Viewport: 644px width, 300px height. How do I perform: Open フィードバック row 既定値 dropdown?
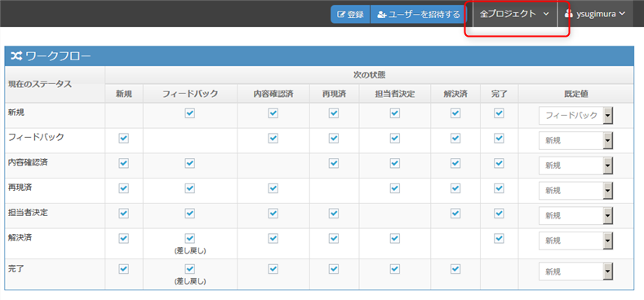point(575,141)
